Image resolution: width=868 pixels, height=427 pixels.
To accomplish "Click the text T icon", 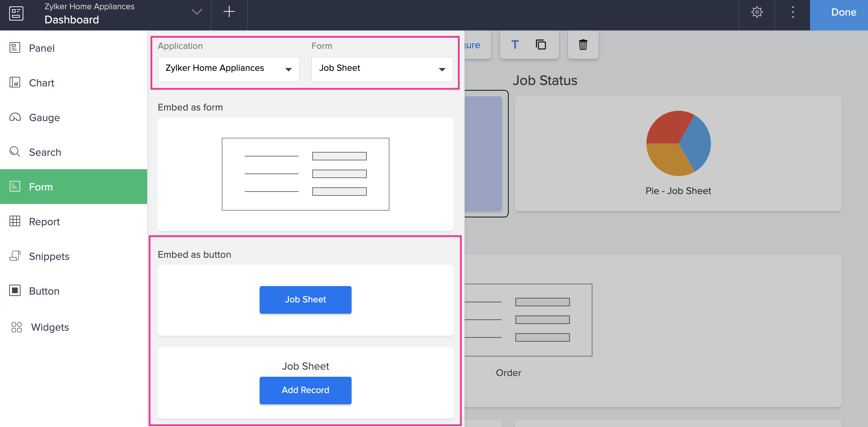I will 515,45.
